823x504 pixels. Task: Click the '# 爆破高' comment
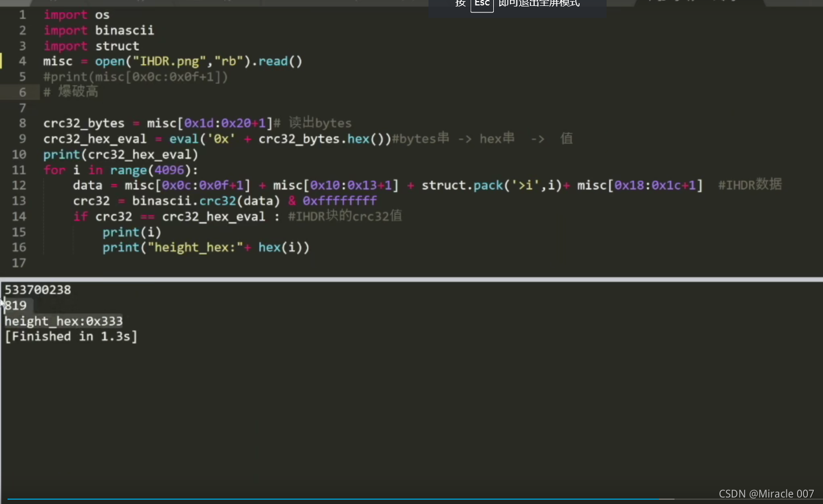(x=71, y=92)
